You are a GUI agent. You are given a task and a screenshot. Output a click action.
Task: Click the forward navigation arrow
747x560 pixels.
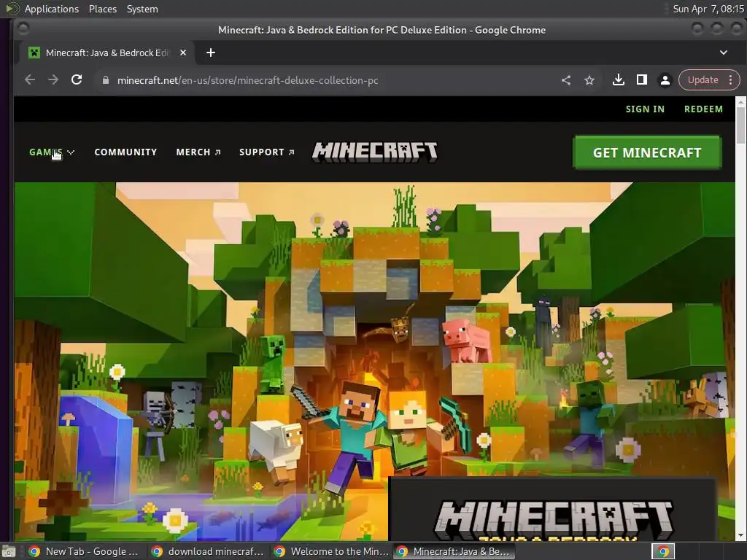pyautogui.click(x=53, y=80)
